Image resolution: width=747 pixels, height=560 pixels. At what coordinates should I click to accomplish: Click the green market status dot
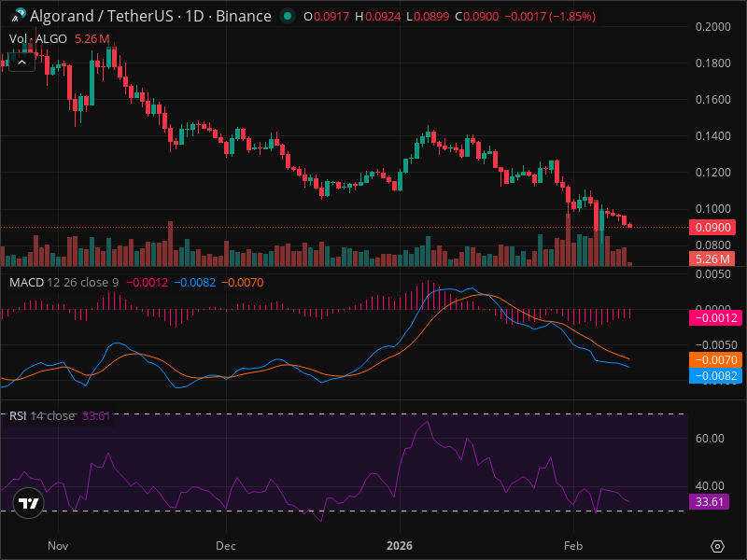(288, 16)
